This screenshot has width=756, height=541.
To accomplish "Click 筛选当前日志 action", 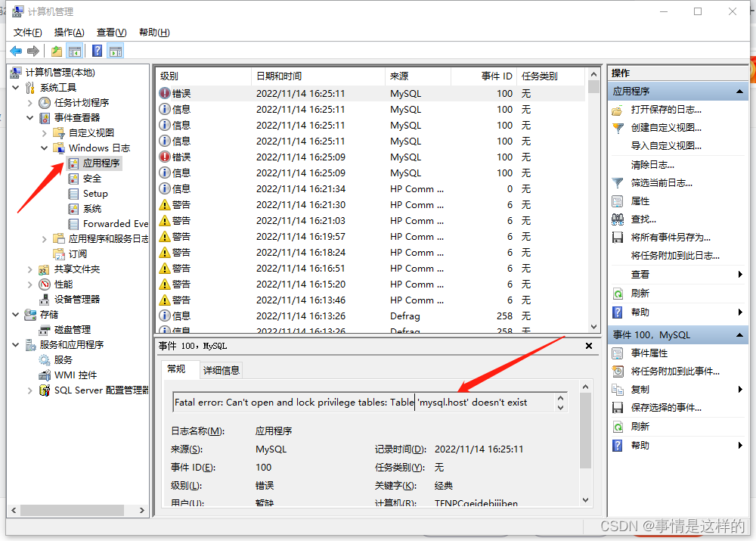I will pyautogui.click(x=661, y=183).
